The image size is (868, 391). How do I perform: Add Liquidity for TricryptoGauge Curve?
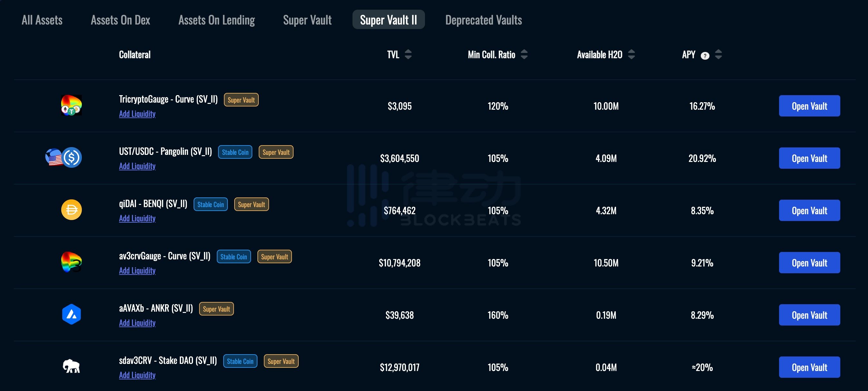pos(137,114)
